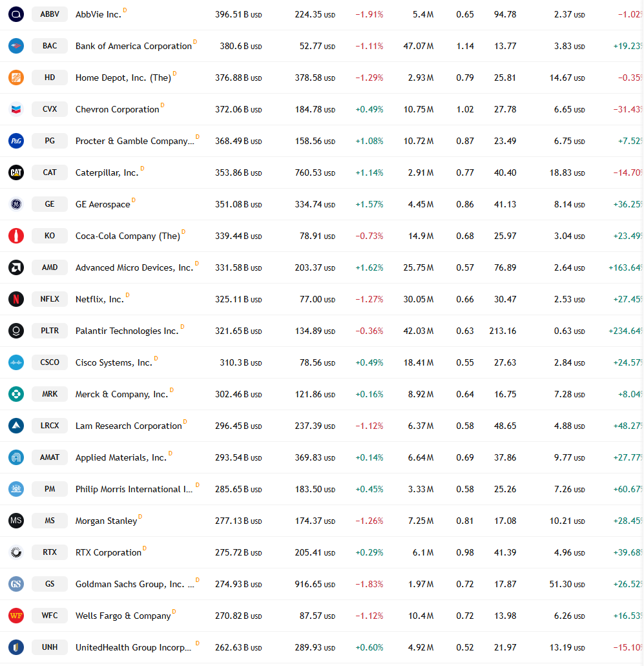Click the D superscript beside GE Aerospace

tap(134, 200)
